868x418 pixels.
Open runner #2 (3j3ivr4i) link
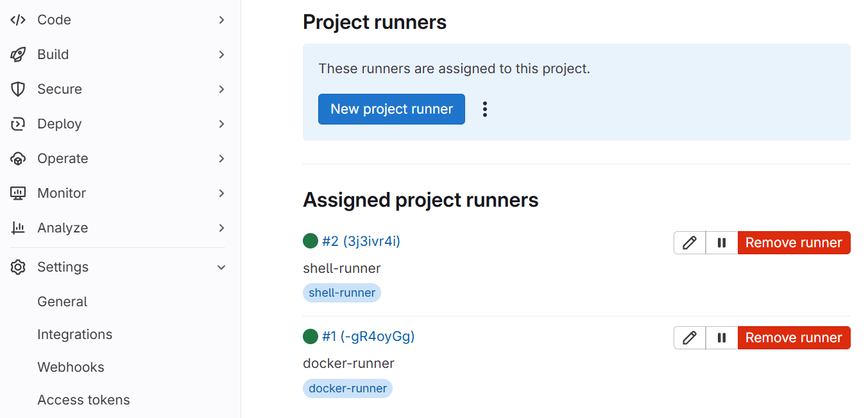tap(361, 241)
